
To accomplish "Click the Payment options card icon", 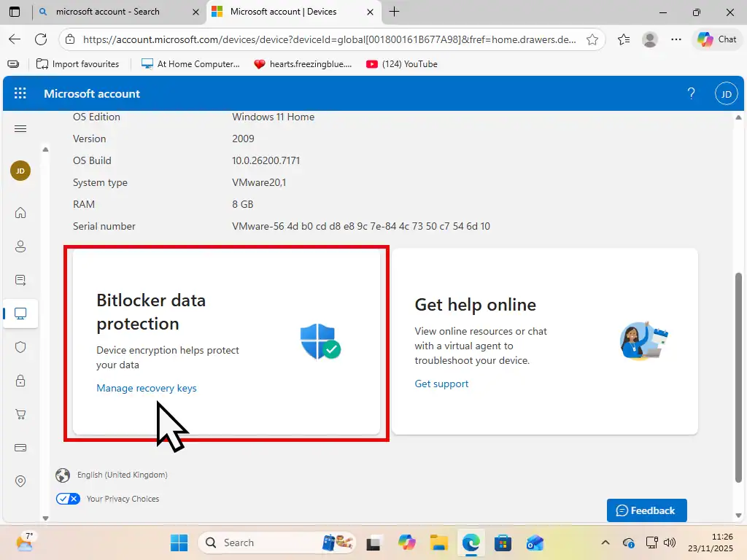I will (20, 448).
